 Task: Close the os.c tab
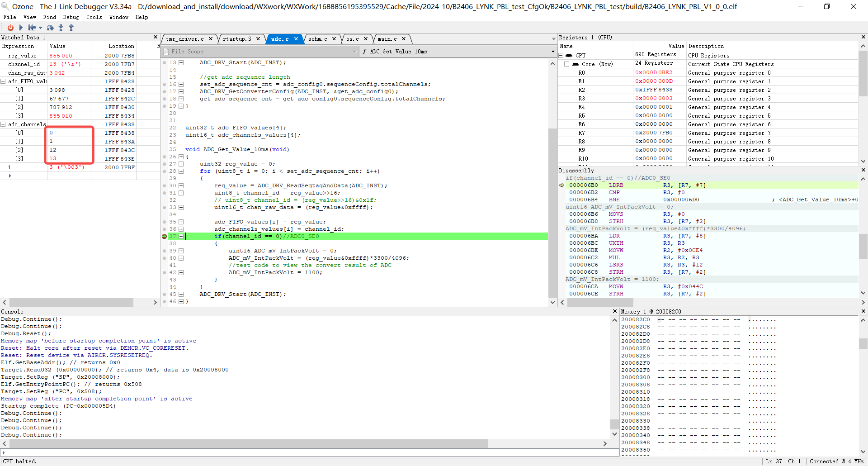point(366,39)
